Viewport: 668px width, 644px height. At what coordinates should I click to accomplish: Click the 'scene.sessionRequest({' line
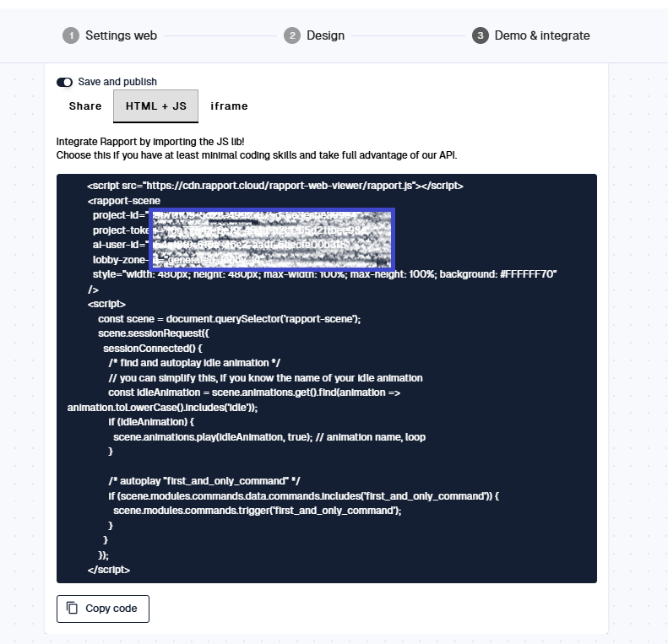point(154,333)
